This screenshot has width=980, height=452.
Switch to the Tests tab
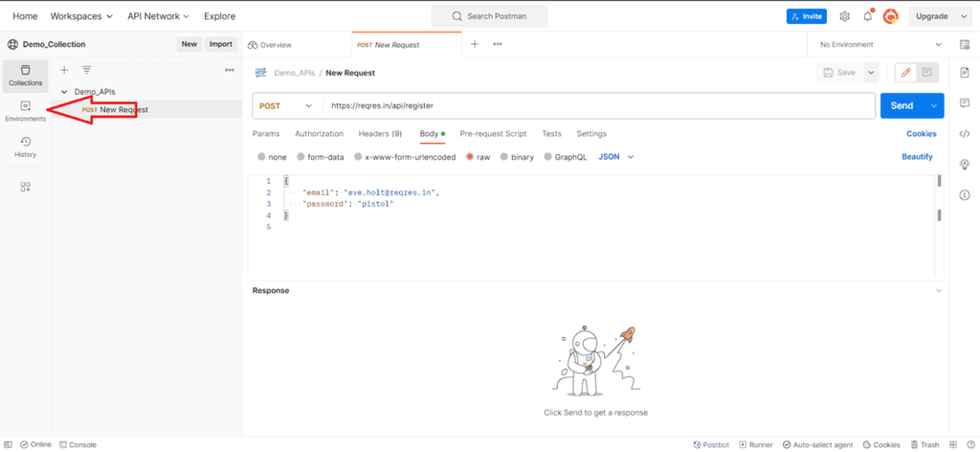tap(551, 134)
